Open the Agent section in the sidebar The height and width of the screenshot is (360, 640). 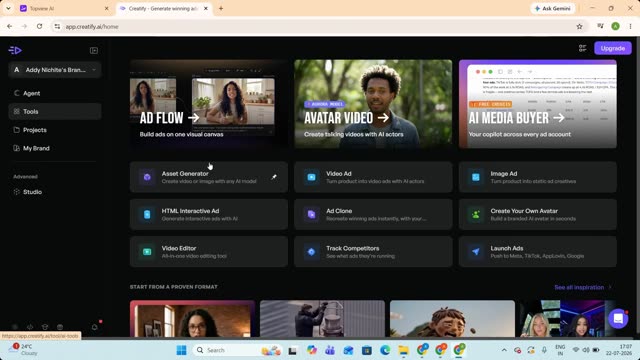pyautogui.click(x=55, y=93)
